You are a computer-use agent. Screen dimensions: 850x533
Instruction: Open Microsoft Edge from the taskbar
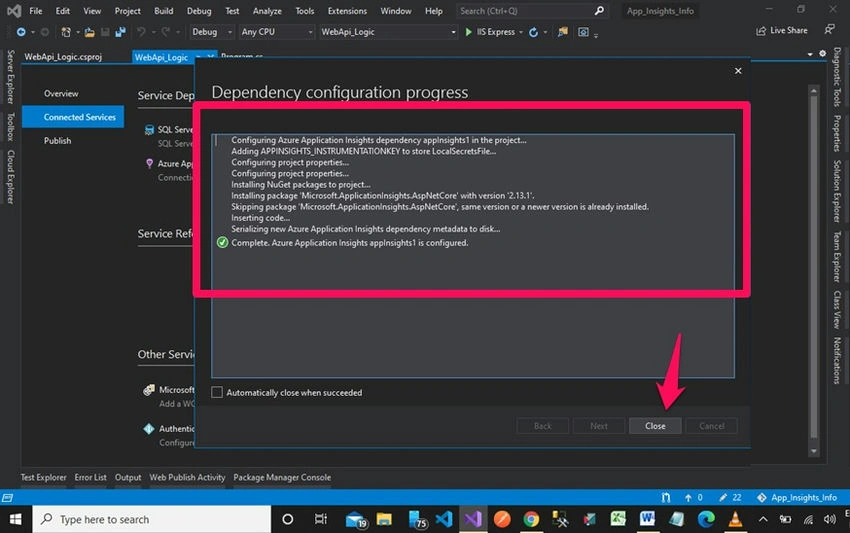706,519
